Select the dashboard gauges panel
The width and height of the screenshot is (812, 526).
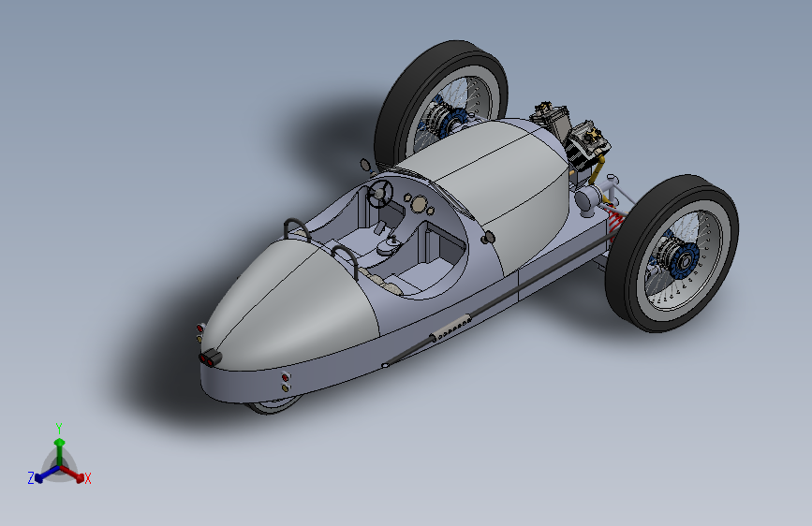click(419, 203)
